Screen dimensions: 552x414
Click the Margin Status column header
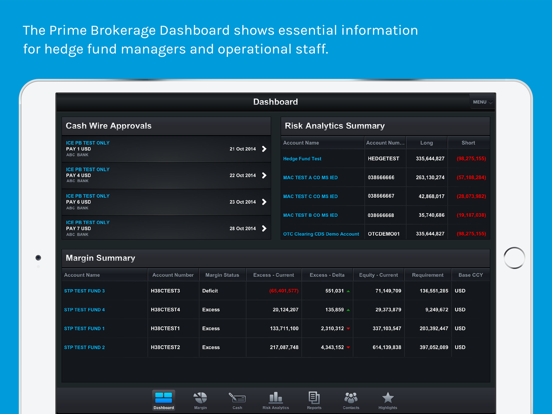click(x=222, y=275)
